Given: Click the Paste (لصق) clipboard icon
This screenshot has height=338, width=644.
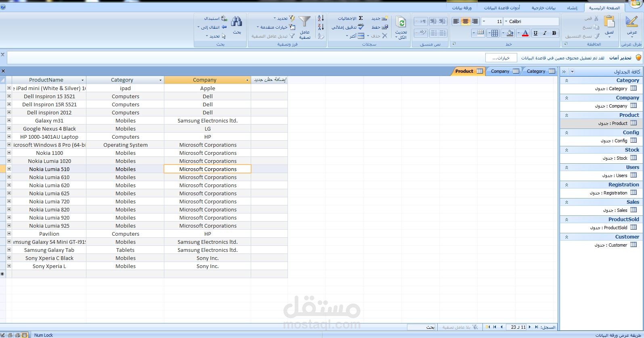Looking at the screenshot, I should [609, 22].
